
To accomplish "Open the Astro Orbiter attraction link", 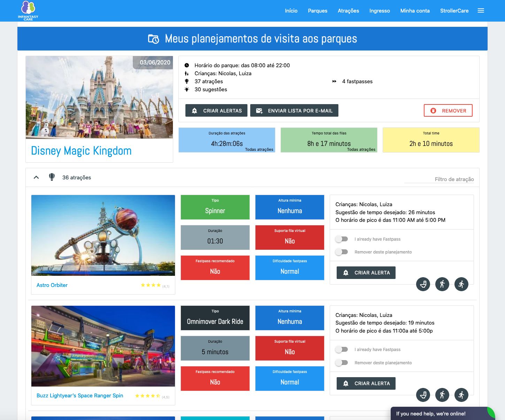I will tap(52, 285).
